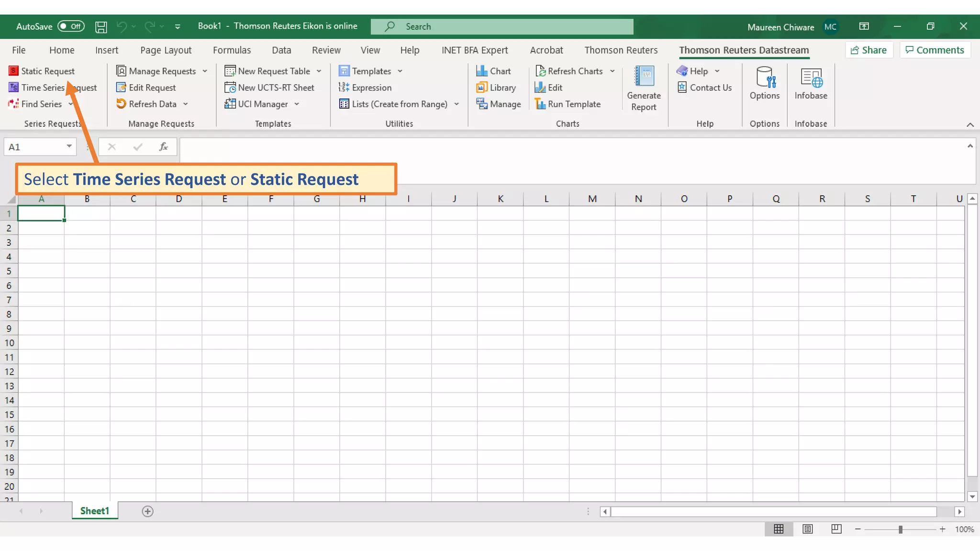This screenshot has width=980, height=551.
Task: Open the File menu
Action: (19, 50)
